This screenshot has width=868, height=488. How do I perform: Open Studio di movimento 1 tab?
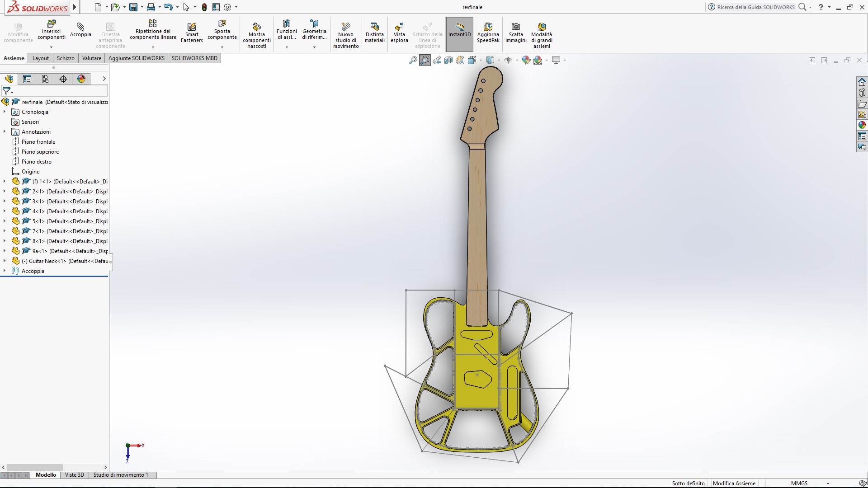[121, 475]
